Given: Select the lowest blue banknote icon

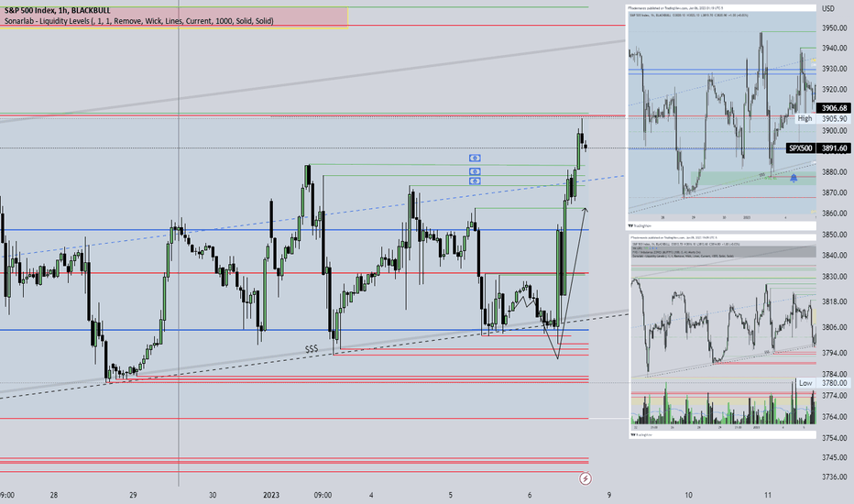Looking at the screenshot, I should 475,181.
